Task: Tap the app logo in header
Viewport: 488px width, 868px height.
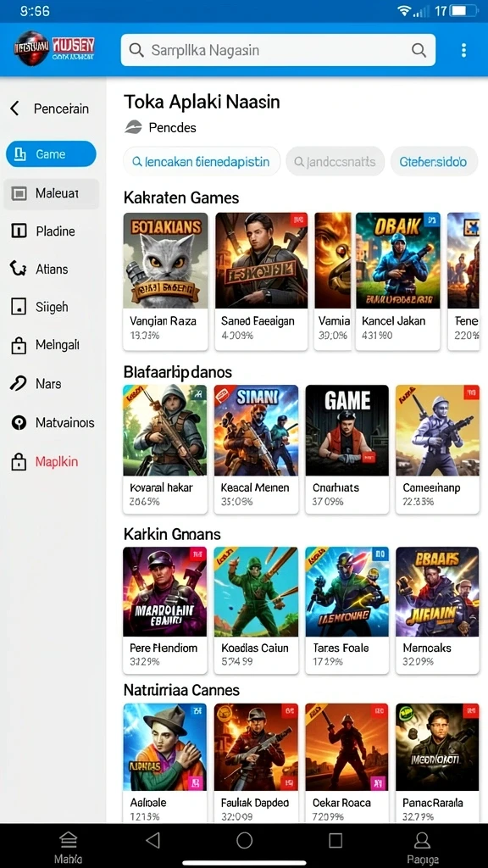Action: pos(55,48)
